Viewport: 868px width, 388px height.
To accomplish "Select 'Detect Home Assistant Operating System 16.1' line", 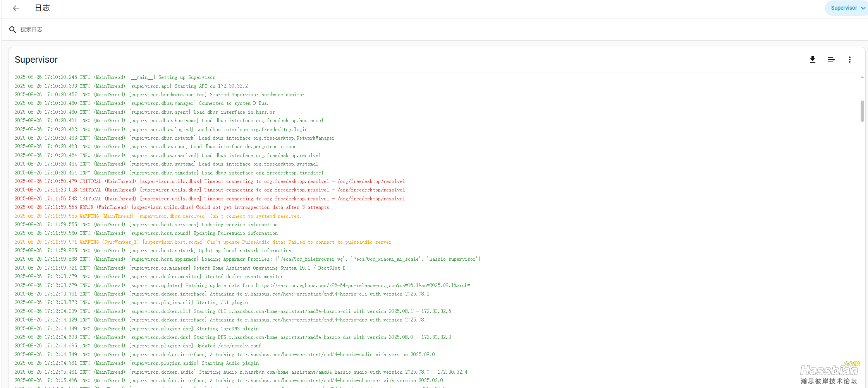I will coord(180,268).
